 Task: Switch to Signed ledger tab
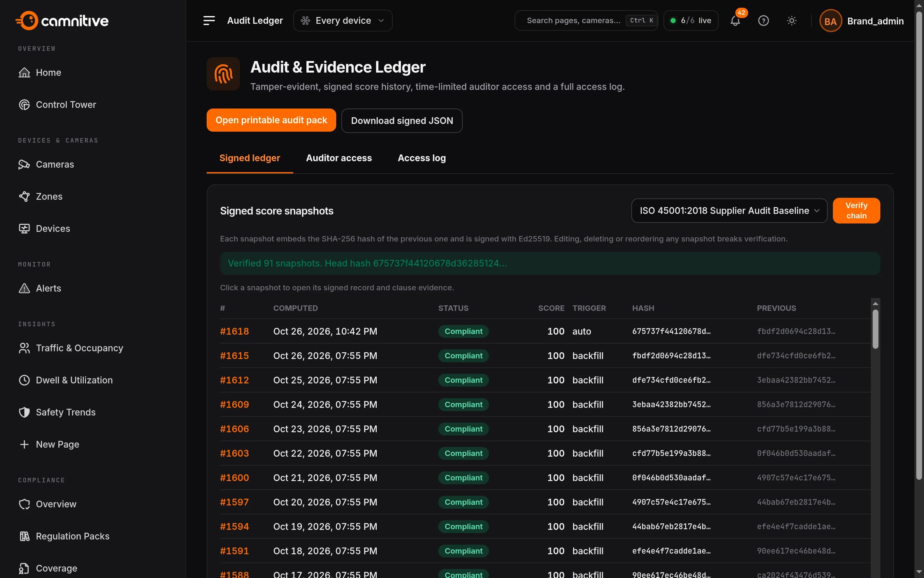click(x=250, y=158)
